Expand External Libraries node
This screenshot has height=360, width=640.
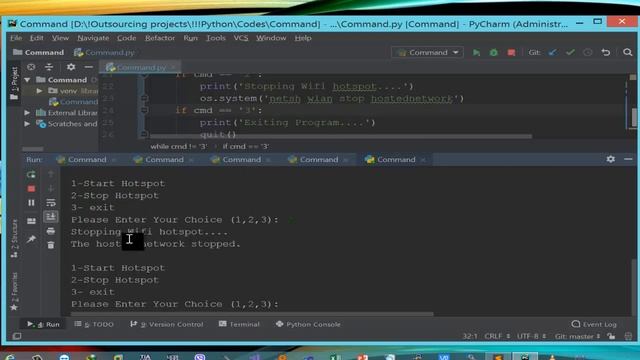tap(27, 113)
